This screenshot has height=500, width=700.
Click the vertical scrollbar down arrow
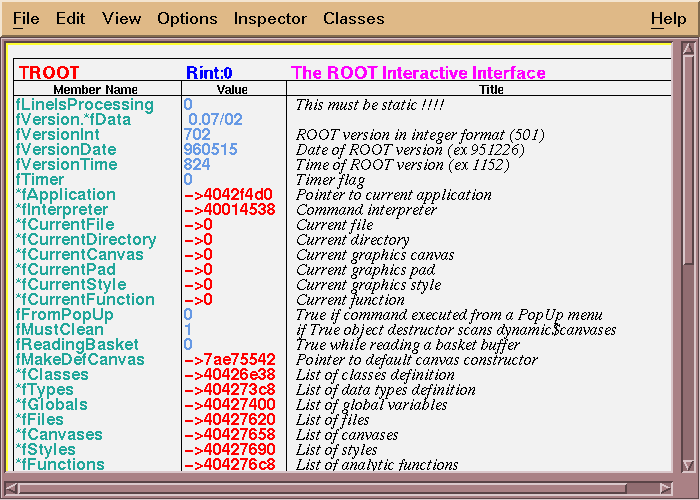688,465
